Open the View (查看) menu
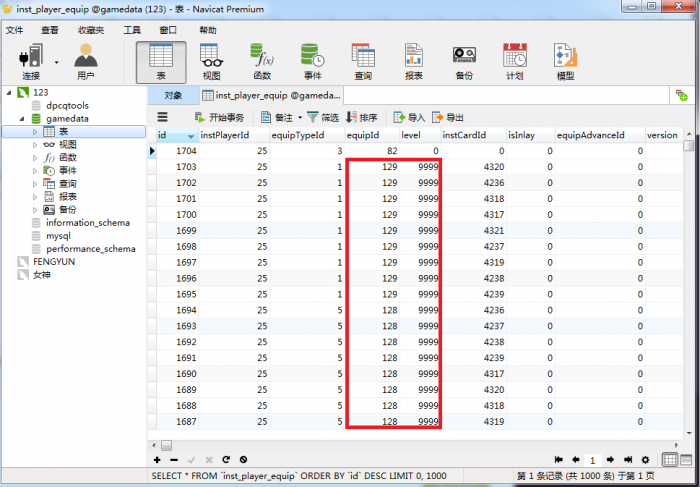Image resolution: width=700 pixels, height=487 pixels. coord(50,30)
